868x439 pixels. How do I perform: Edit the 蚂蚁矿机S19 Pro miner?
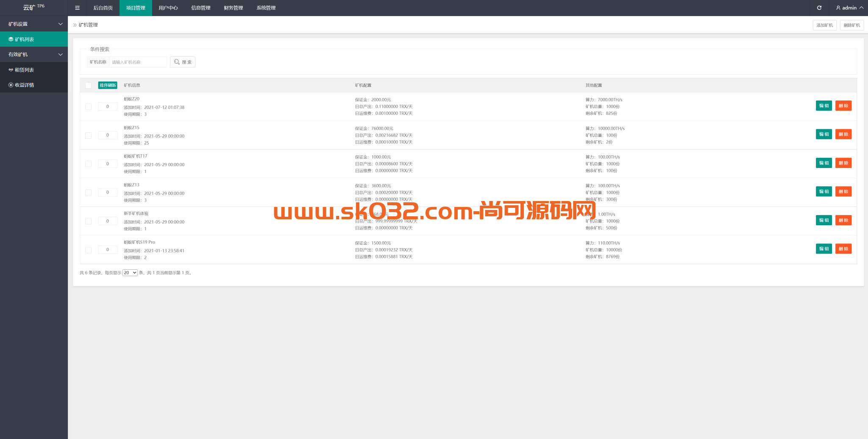click(824, 249)
